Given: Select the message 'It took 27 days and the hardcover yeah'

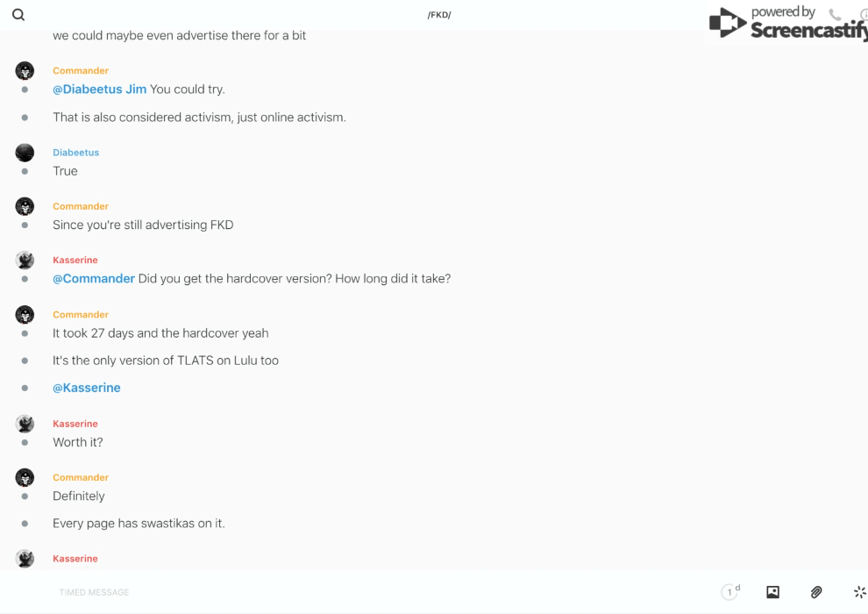Looking at the screenshot, I should point(160,333).
